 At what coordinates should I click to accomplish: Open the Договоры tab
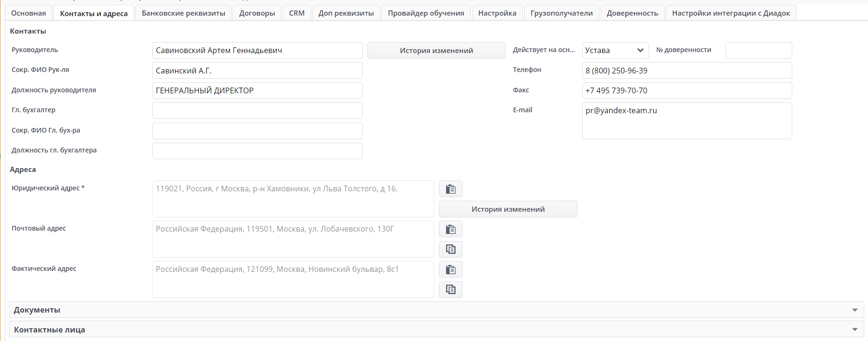[x=257, y=13]
